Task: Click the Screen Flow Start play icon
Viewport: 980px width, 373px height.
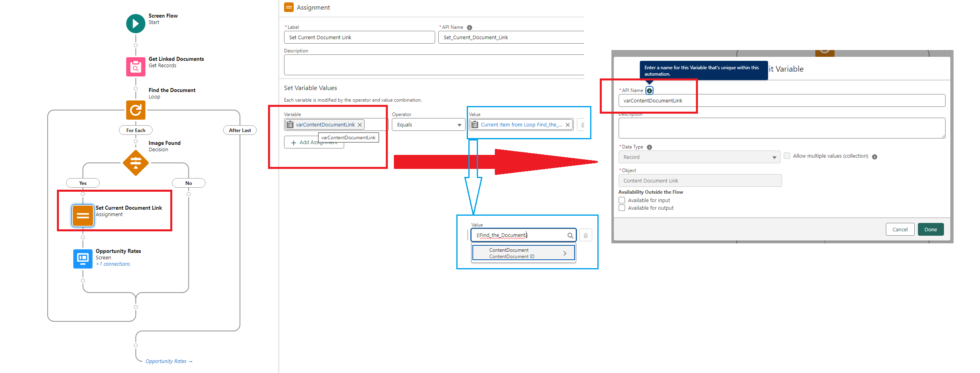Action: coord(135,24)
